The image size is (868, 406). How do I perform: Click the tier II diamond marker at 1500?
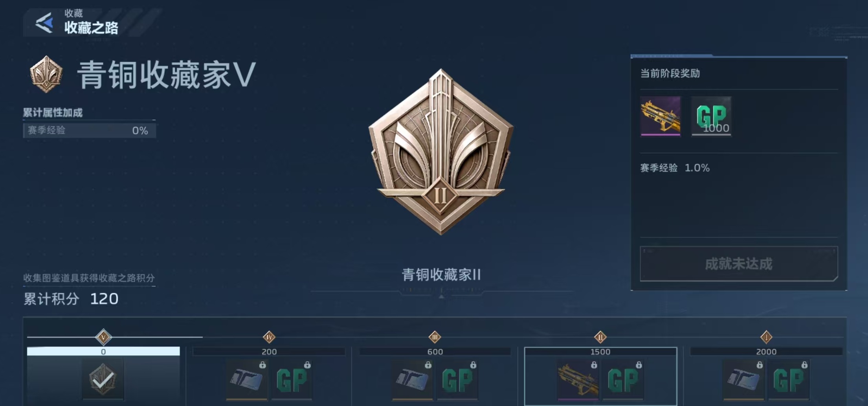[x=600, y=337]
